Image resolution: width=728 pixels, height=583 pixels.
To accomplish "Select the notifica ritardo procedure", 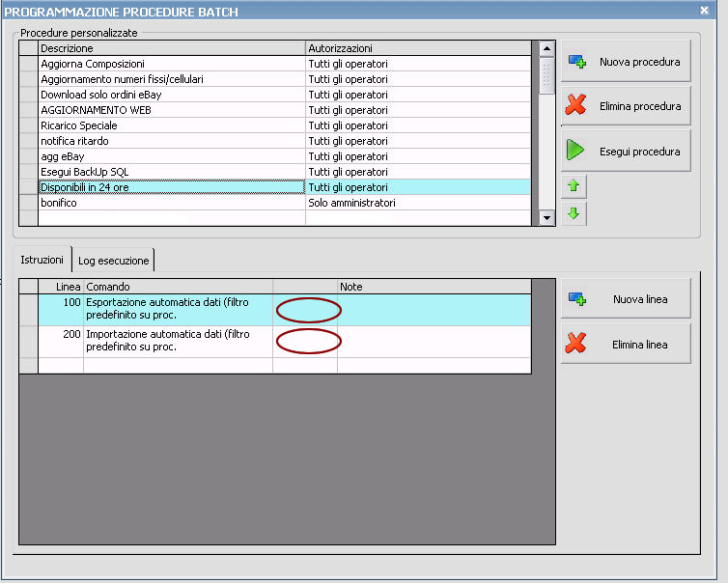I will point(171,141).
